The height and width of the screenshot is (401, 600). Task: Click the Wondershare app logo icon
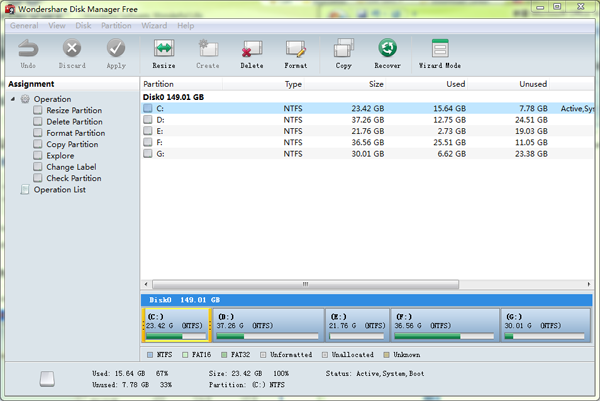pyautogui.click(x=10, y=9)
